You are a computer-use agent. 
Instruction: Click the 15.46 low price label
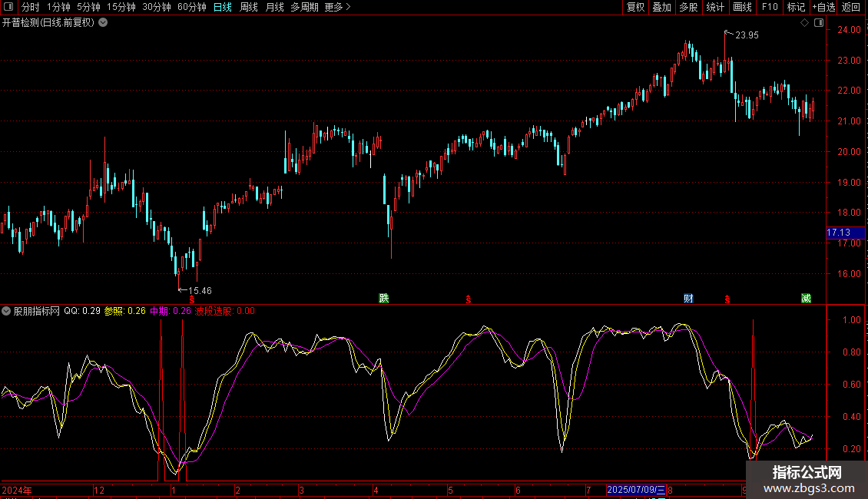pos(200,290)
